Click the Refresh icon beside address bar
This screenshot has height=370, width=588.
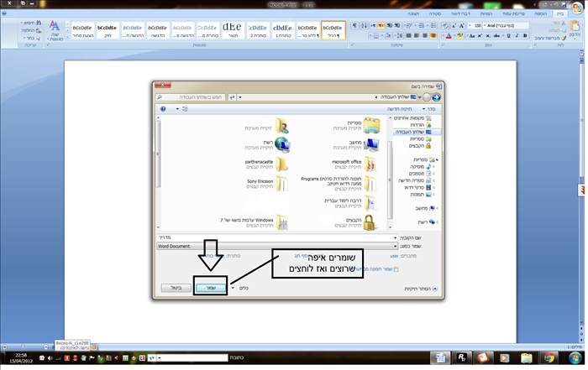[233, 97]
